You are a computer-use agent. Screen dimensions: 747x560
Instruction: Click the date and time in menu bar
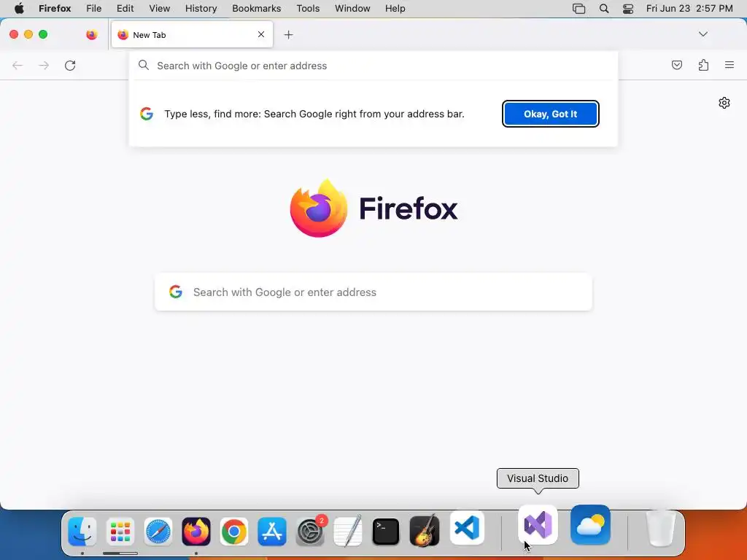point(689,9)
